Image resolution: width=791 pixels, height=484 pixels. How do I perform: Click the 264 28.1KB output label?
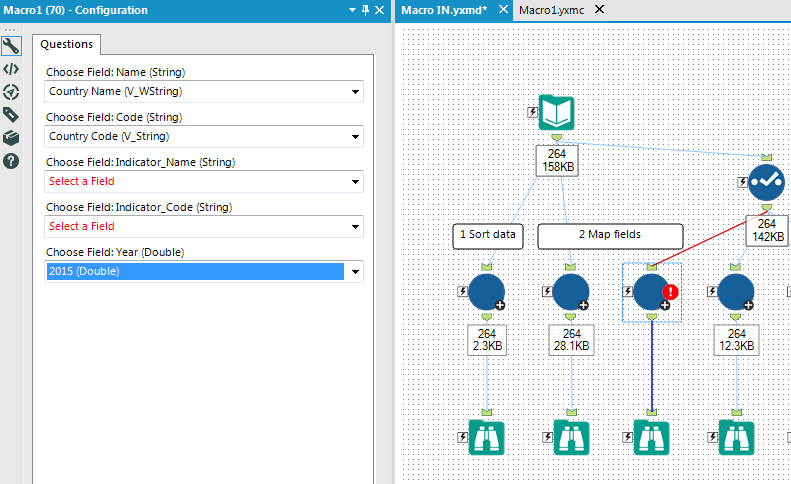click(572, 340)
